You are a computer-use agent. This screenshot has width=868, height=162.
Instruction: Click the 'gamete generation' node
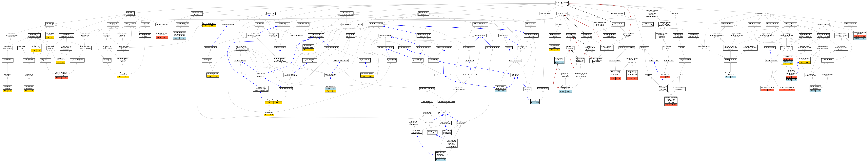[211, 48]
